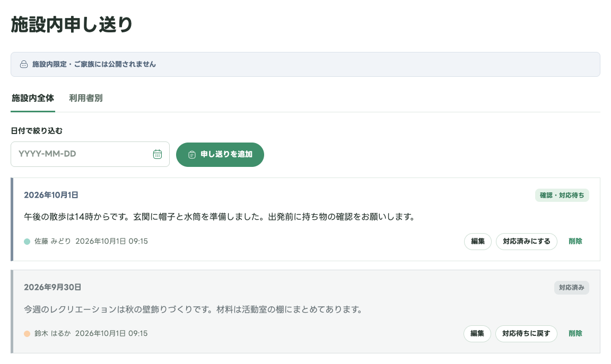Delete the 2026年9月30日 handover note
The height and width of the screenshot is (364, 611).
tap(575, 334)
